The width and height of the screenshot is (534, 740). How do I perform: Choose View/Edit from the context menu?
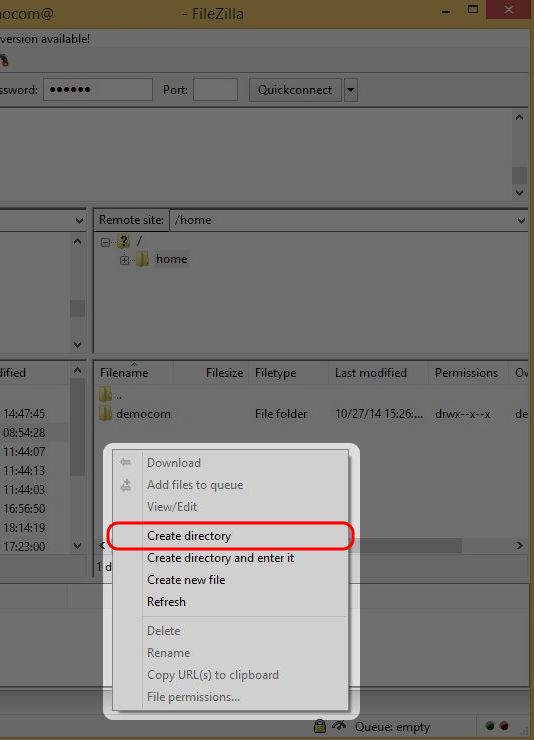tap(231, 507)
